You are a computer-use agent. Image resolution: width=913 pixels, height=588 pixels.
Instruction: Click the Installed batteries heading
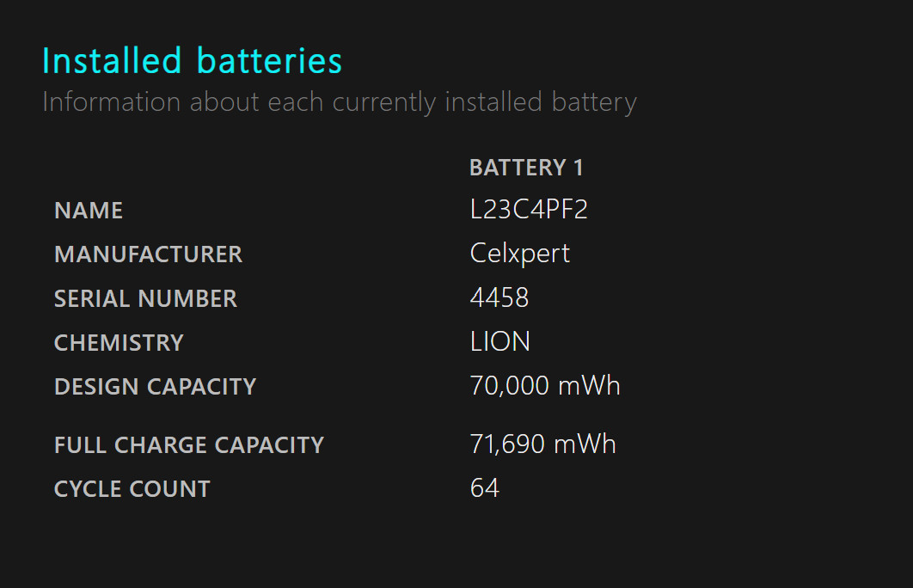pyautogui.click(x=193, y=60)
